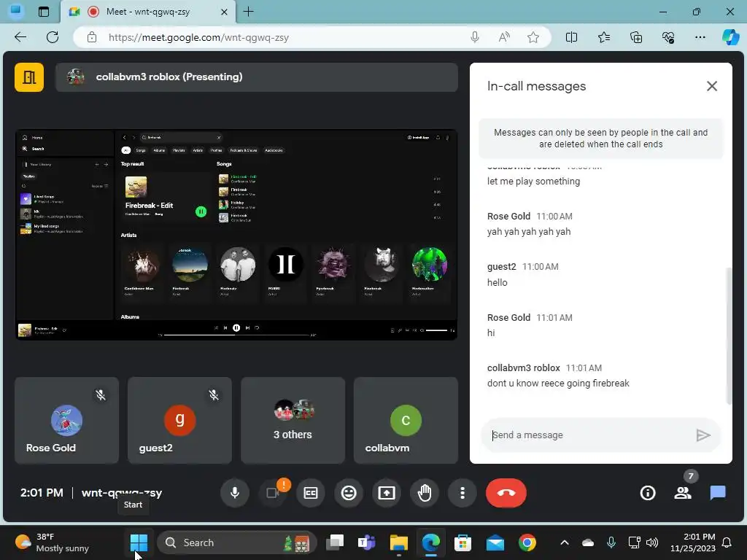Screen dimensions: 747x560
Task: Click the present now screen share icon
Action: [387, 493]
